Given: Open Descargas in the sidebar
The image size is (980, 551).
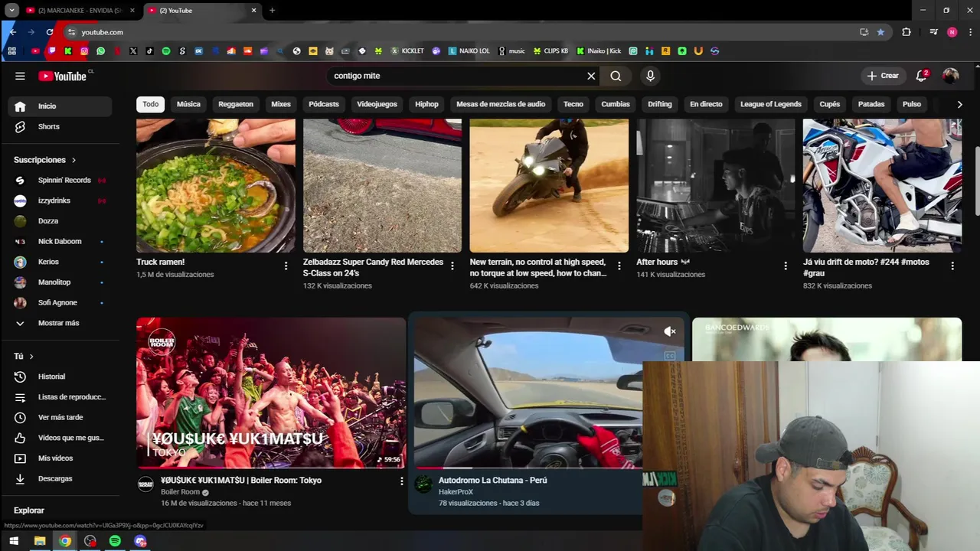Looking at the screenshot, I should click(x=60, y=478).
